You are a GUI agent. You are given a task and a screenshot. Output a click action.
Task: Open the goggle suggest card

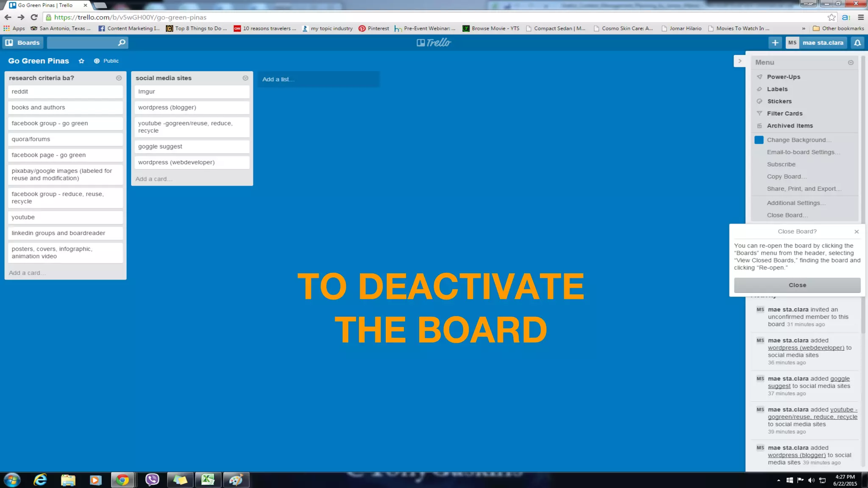coord(192,147)
